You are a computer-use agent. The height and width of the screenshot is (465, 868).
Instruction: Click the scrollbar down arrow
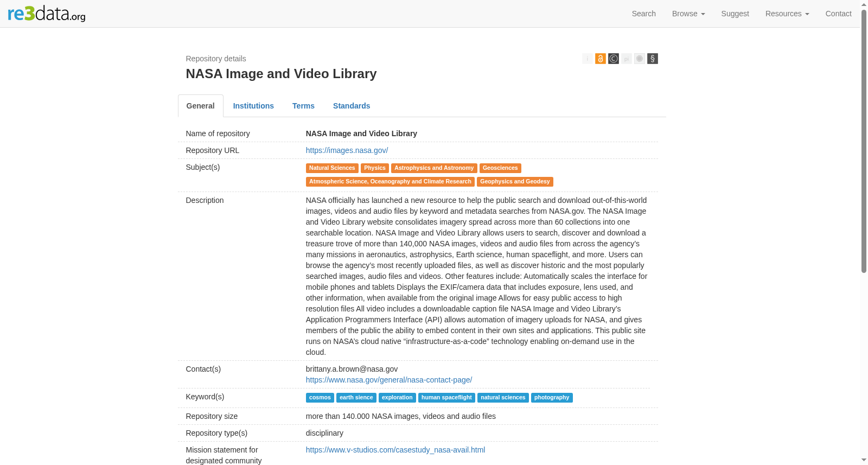864,460
